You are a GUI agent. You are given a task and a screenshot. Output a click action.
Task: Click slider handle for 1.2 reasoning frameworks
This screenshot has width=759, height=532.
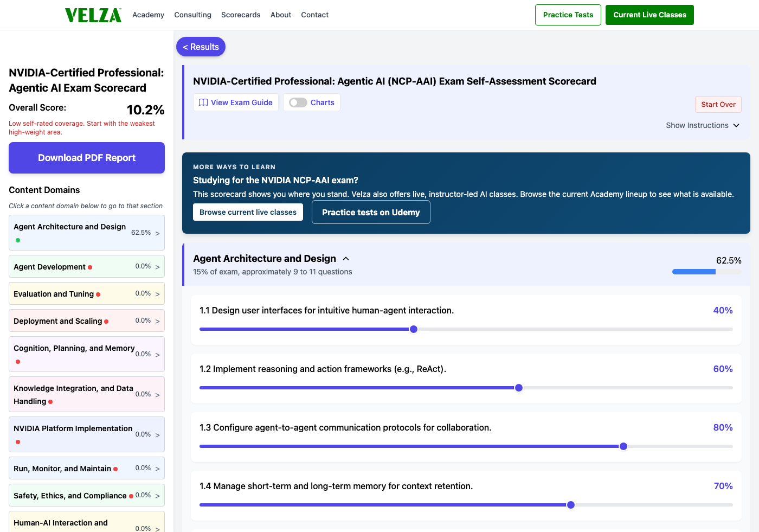(x=519, y=388)
